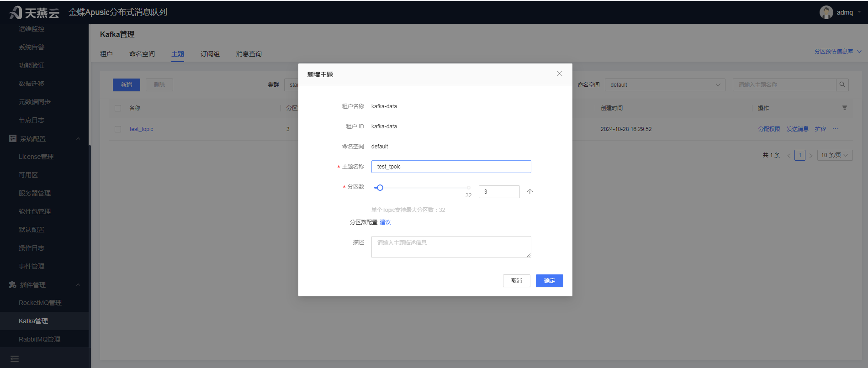
Task: Click the sidebar collapse icon at bottom
Action: (x=15, y=359)
